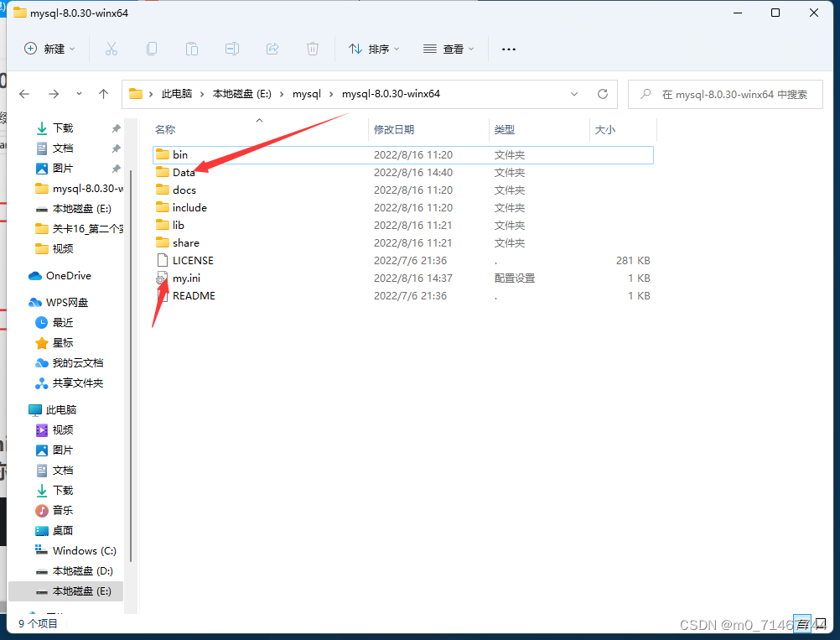
Task: Open the See more (...) menu
Action: point(508,49)
